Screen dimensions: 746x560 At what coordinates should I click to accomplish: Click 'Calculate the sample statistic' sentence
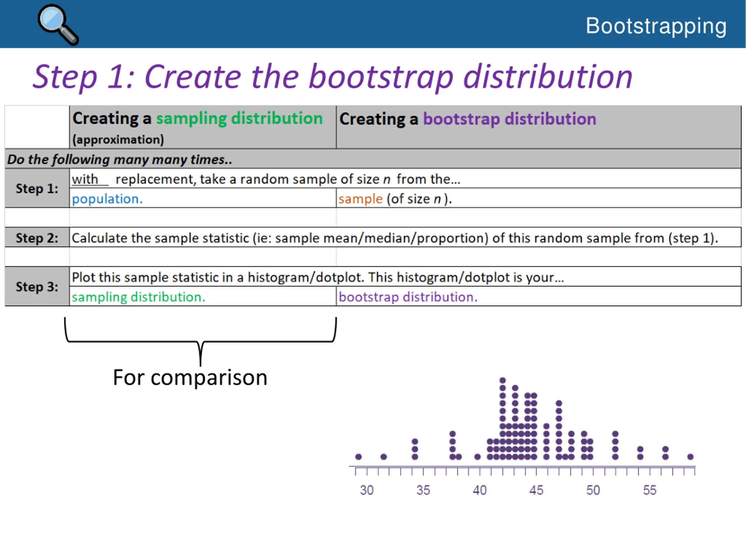[x=395, y=238]
